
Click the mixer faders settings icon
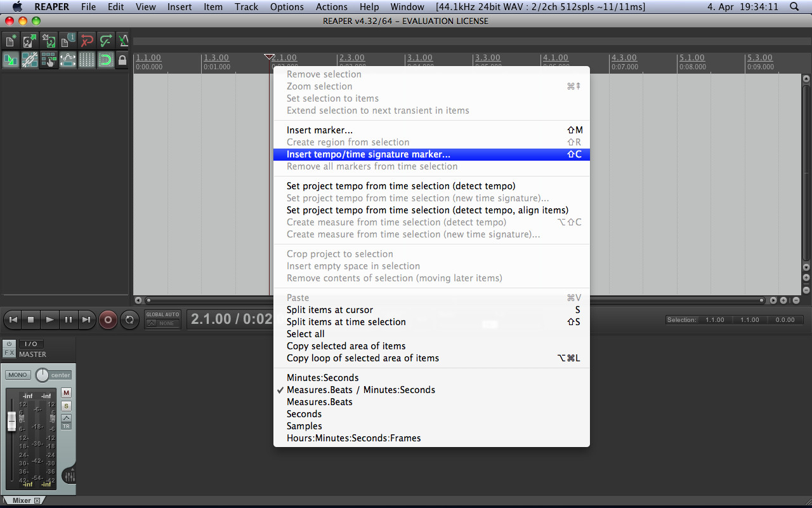click(x=69, y=476)
